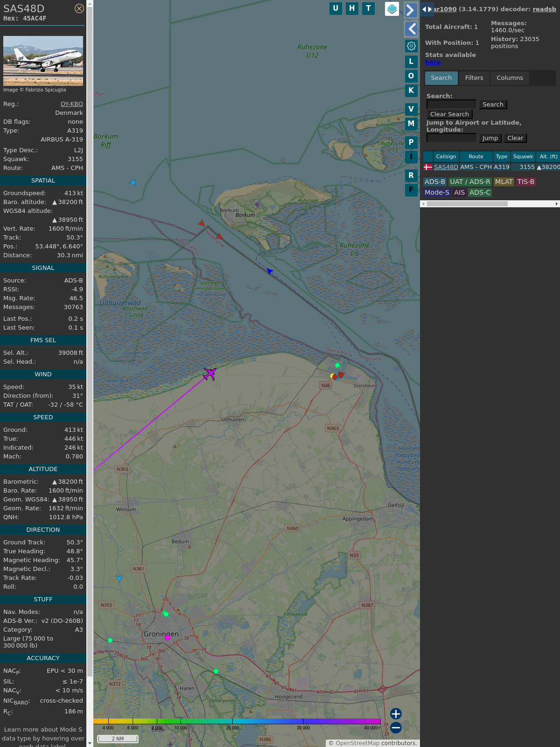
Task: Open the settings gear
Action: click(x=411, y=46)
